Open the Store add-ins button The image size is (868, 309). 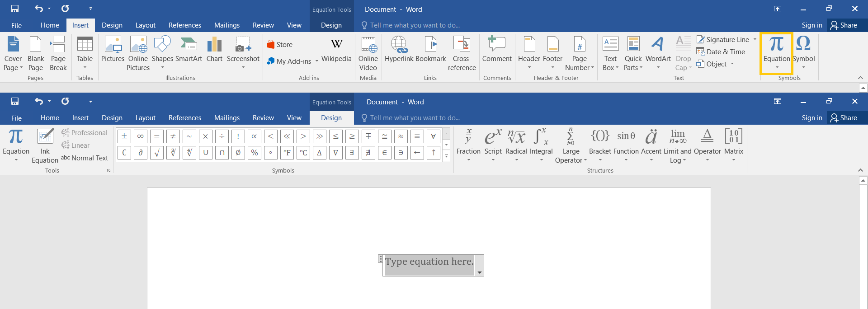pos(280,45)
